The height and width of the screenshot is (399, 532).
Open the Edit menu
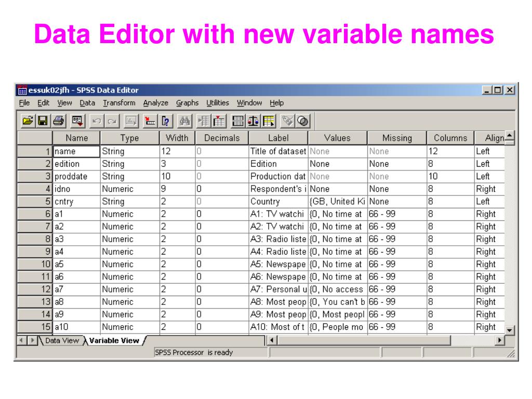point(44,103)
